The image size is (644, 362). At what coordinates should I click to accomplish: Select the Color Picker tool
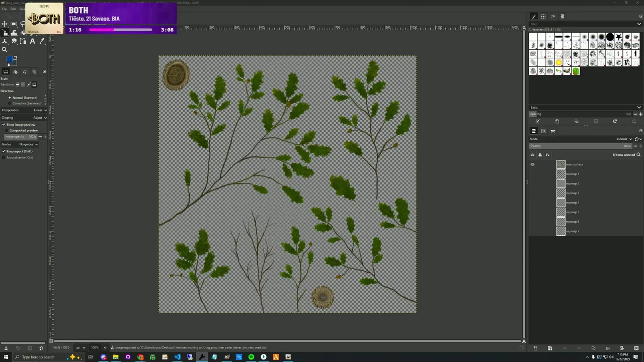coord(42,41)
